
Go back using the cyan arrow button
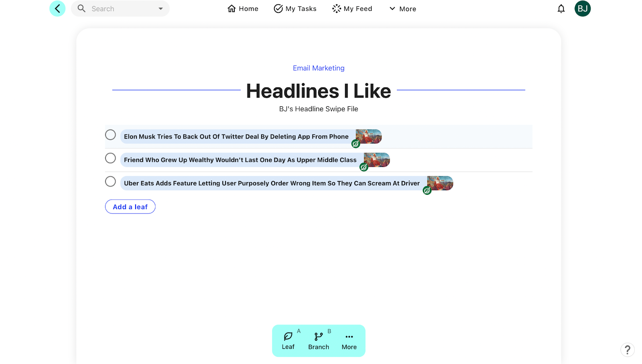57,8
